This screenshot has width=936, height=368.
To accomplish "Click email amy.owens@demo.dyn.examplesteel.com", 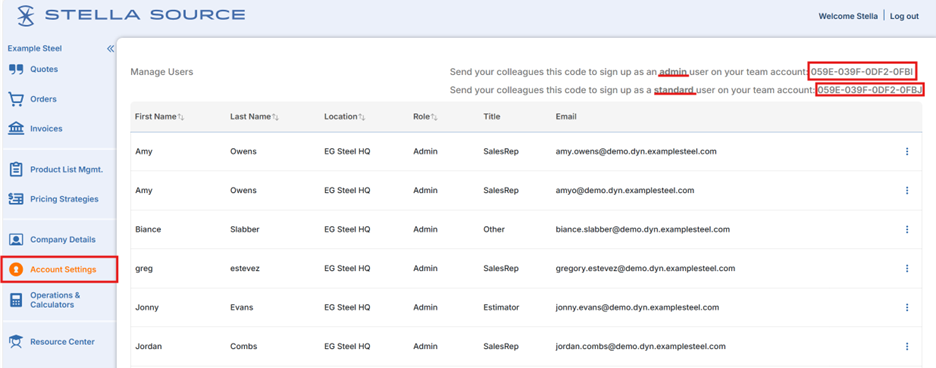I will pyautogui.click(x=636, y=152).
